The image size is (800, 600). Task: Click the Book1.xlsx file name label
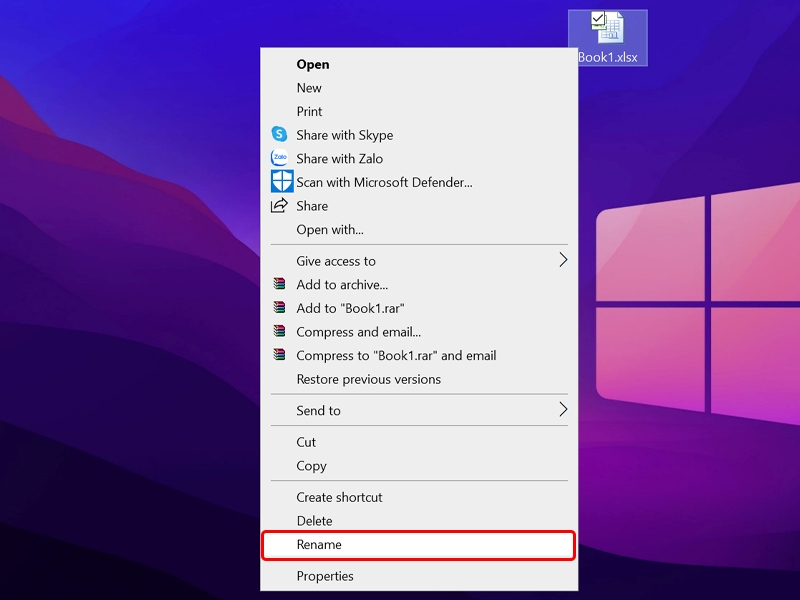point(608,57)
